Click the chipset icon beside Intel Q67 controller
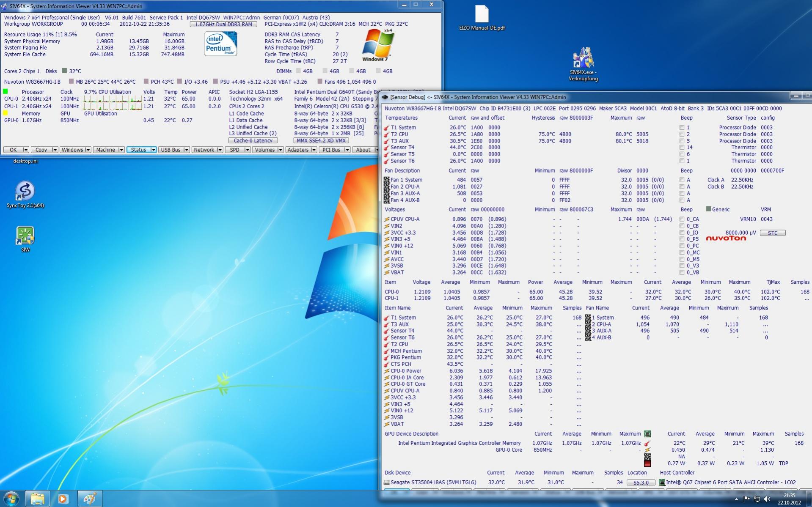This screenshot has height=507, width=812. point(662,482)
